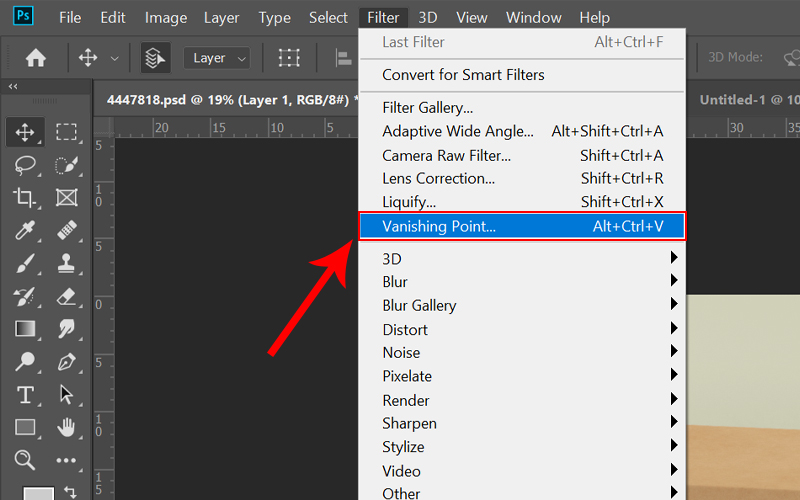Select the Dodge tool
Image resolution: width=800 pixels, height=500 pixels.
(x=25, y=362)
